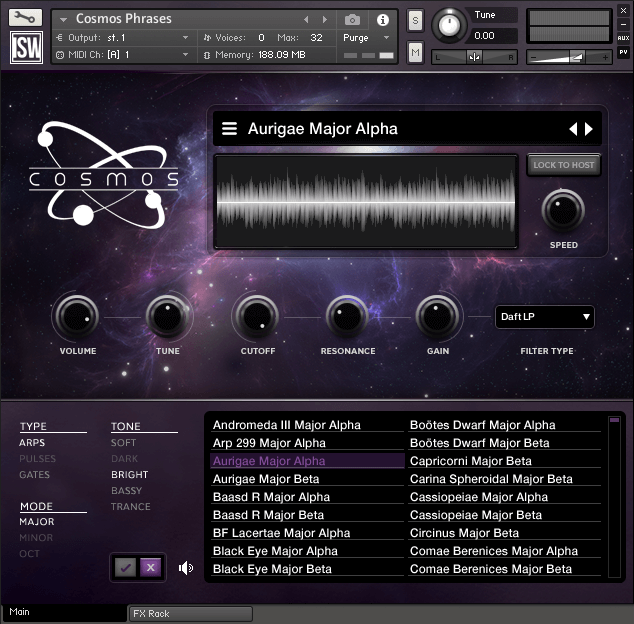Open the MIDI Ch dropdown
The height and width of the screenshot is (624, 634).
(x=123, y=55)
